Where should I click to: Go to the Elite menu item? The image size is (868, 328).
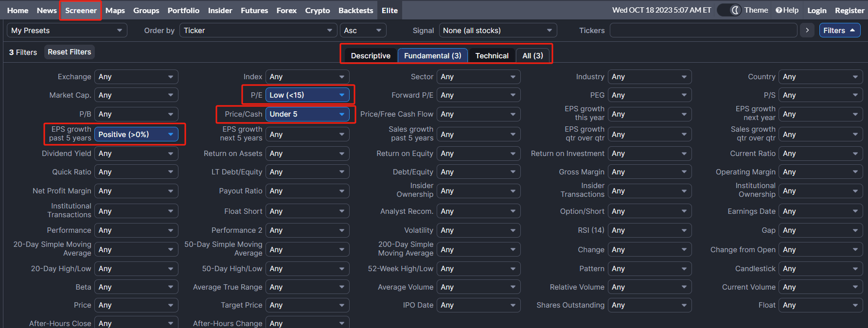tap(390, 10)
